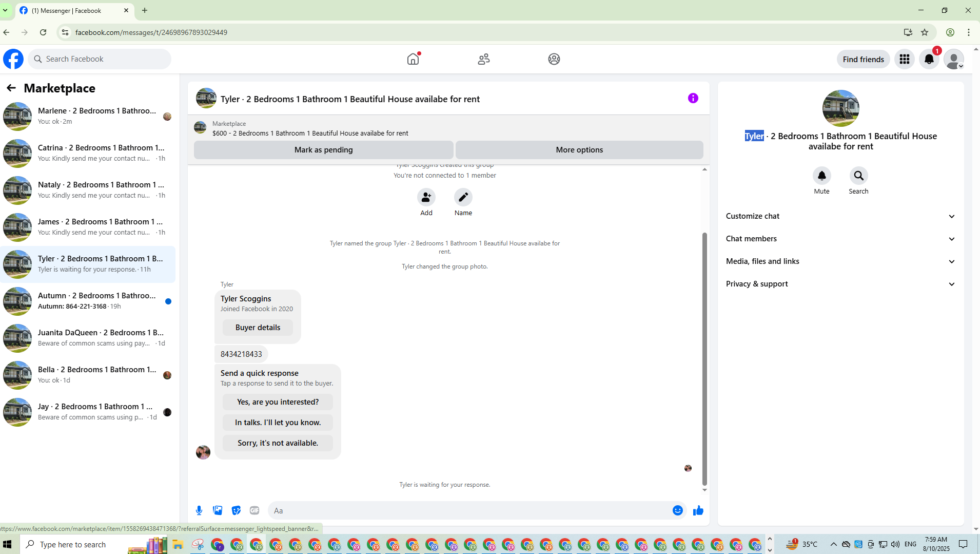Open Nataly conversation
Screen dimensions: 980x554
pos(88,190)
